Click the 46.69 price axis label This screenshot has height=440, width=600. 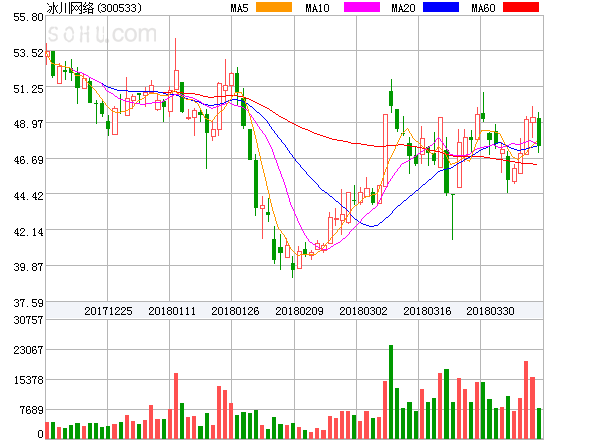28,160
